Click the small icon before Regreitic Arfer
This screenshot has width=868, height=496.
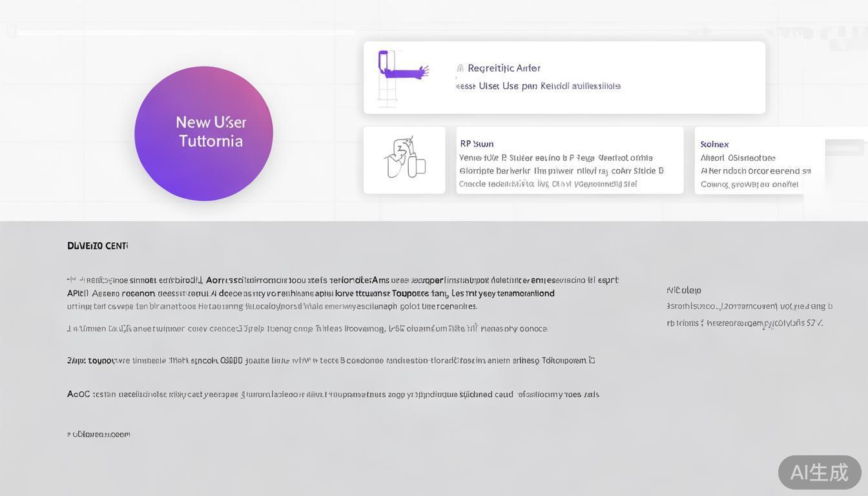coord(460,68)
